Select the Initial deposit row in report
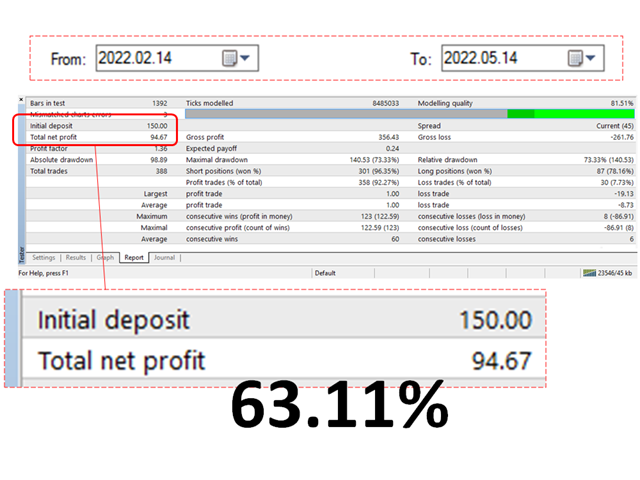 (x=95, y=126)
